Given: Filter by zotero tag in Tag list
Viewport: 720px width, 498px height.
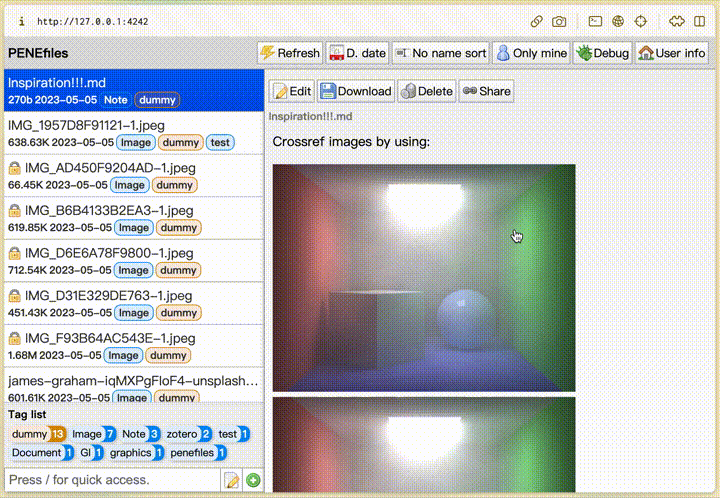Looking at the screenshot, I should (x=188, y=434).
